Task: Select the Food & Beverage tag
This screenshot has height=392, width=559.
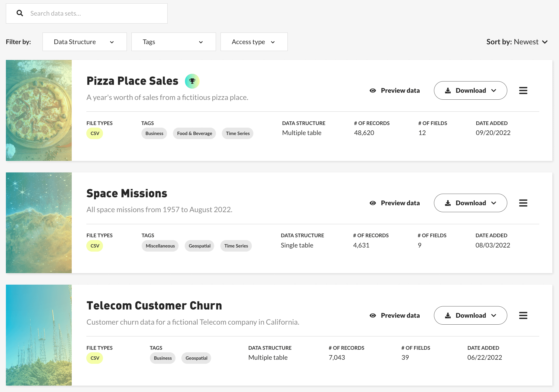Action: pos(194,133)
